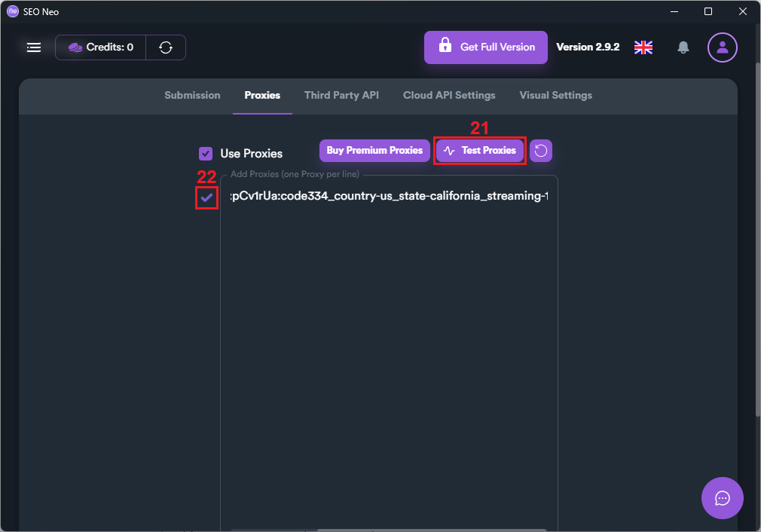Viewport: 761px width, 532px height.
Task: Click the Credits: 0 indicator
Action: pos(101,47)
